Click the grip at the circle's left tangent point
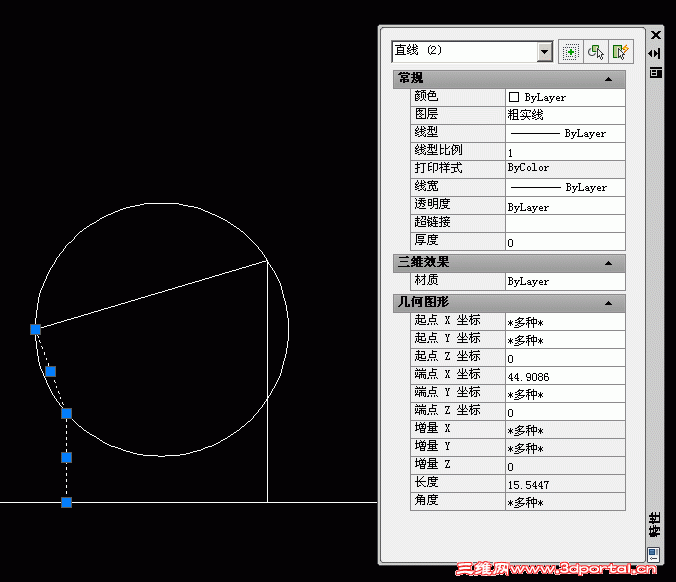This screenshot has width=676, height=582. coord(35,330)
